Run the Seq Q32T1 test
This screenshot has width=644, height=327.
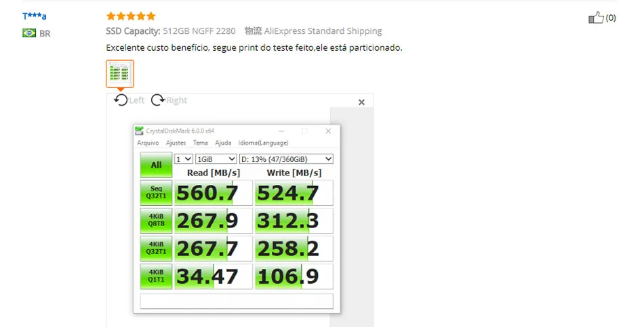coord(156,192)
